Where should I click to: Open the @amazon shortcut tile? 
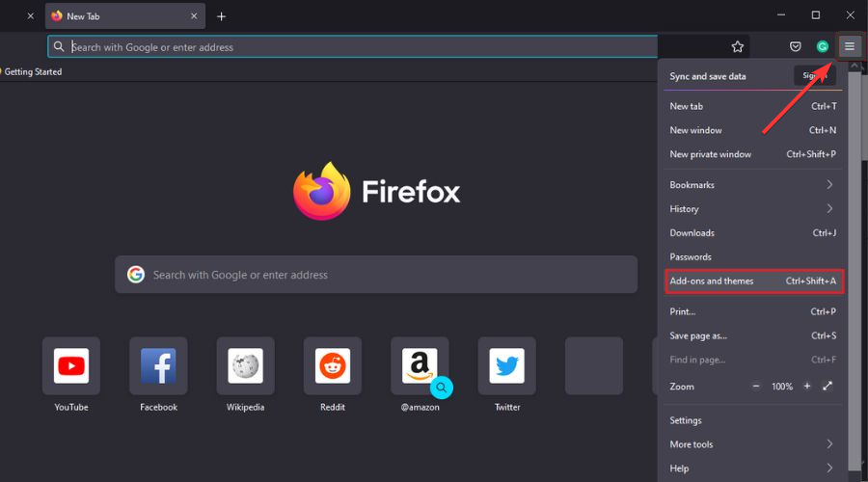[420, 365]
